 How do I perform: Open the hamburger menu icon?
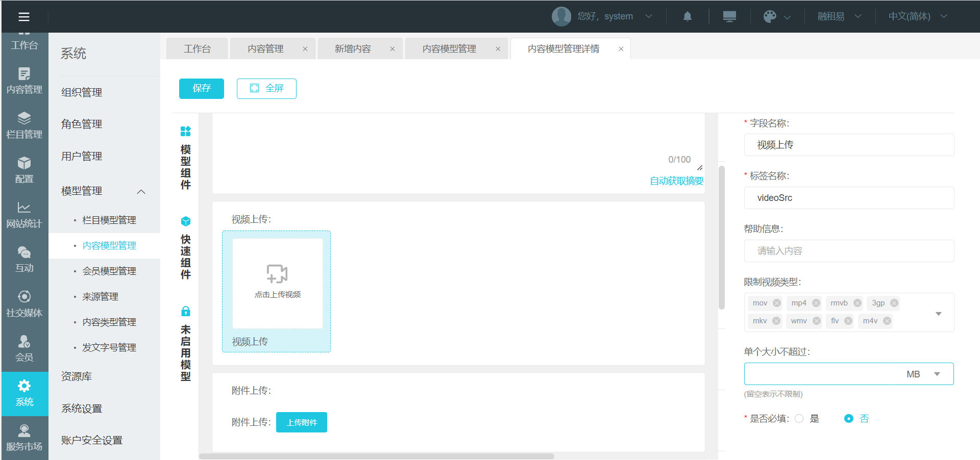tap(24, 17)
